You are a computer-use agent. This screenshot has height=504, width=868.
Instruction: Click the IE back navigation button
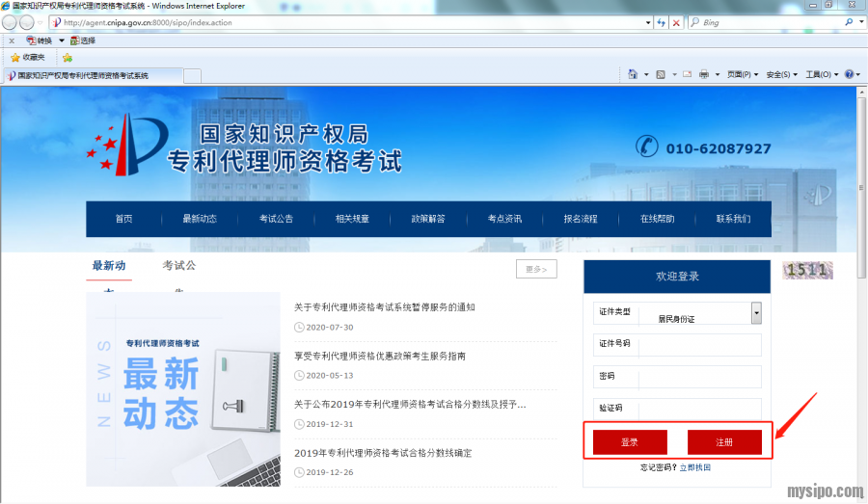[10, 22]
